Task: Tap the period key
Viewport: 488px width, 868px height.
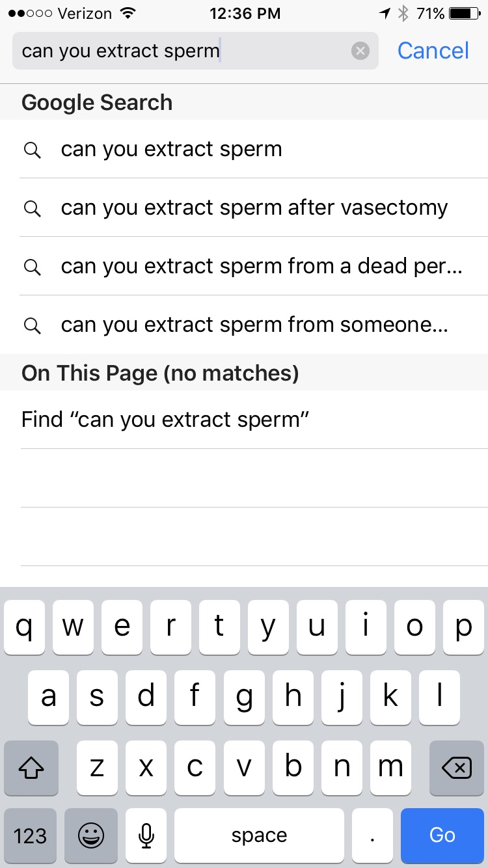Action: (372, 835)
